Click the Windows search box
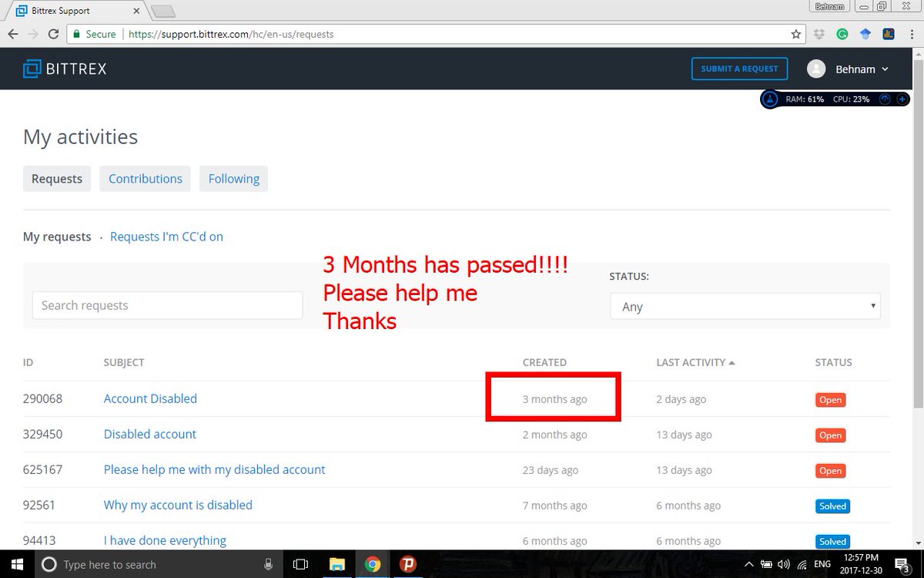Image resolution: width=924 pixels, height=578 pixels. coord(158,564)
